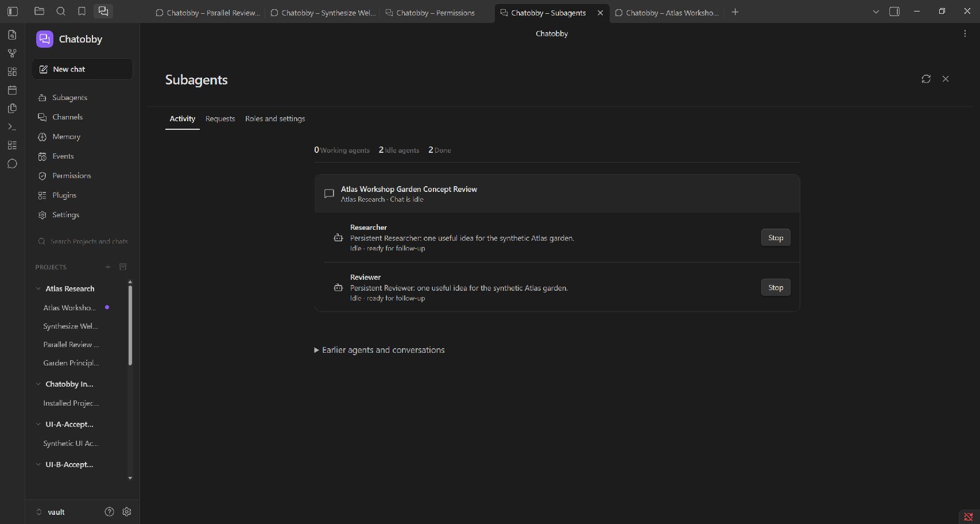Select the Chatobby chat icon in top bar
The image size is (980, 524).
pos(103,11)
